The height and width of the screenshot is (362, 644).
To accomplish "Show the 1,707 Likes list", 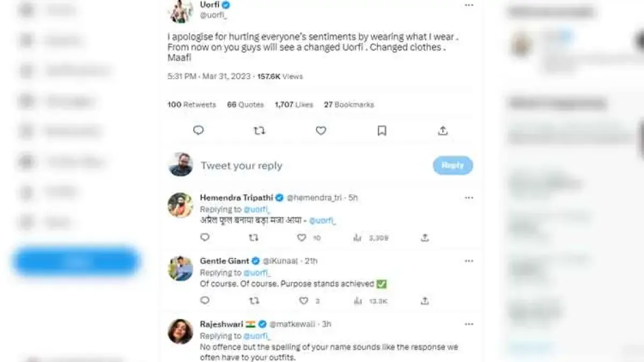I will coord(294,105).
